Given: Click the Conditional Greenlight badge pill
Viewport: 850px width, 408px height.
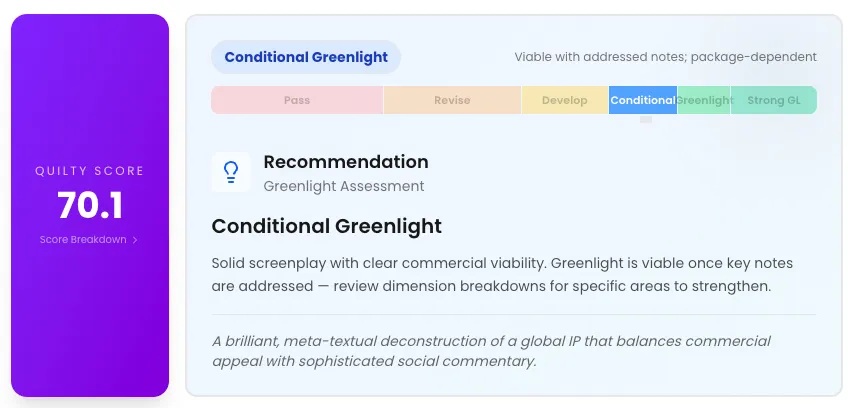Looking at the screenshot, I should coord(306,57).
